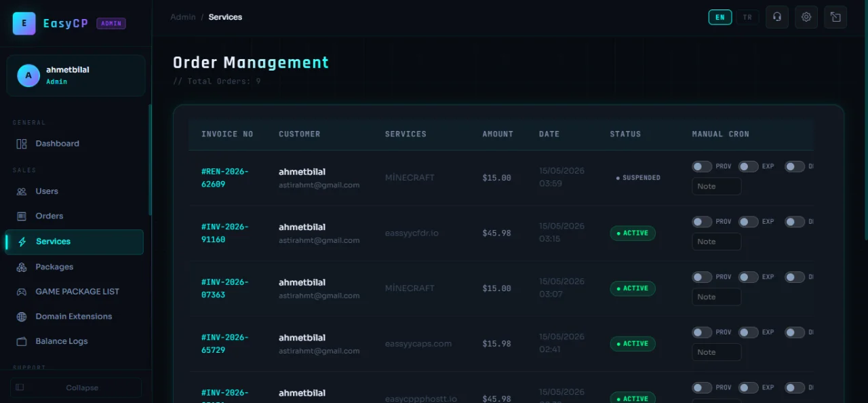This screenshot has width=868, height=403.
Task: Toggle EXP switch for #REN-2026-62609
Action: pos(748,166)
